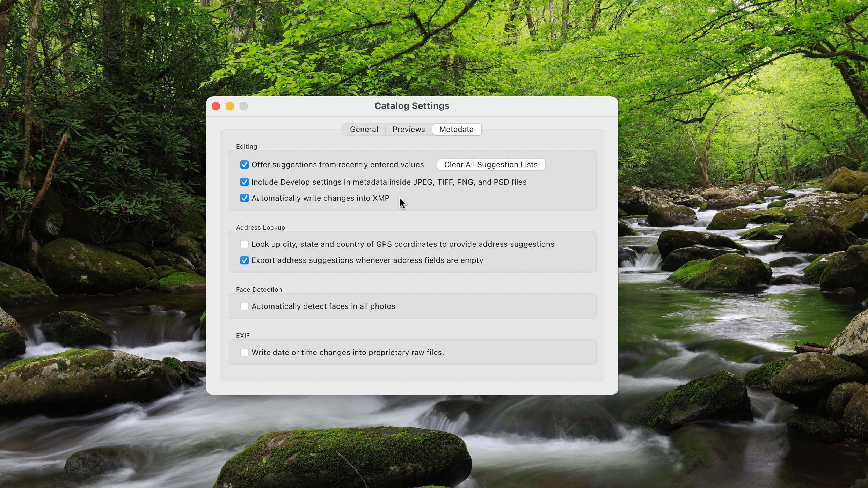Click the Editing section heading
Image resolution: width=868 pixels, height=488 pixels.
[246, 146]
